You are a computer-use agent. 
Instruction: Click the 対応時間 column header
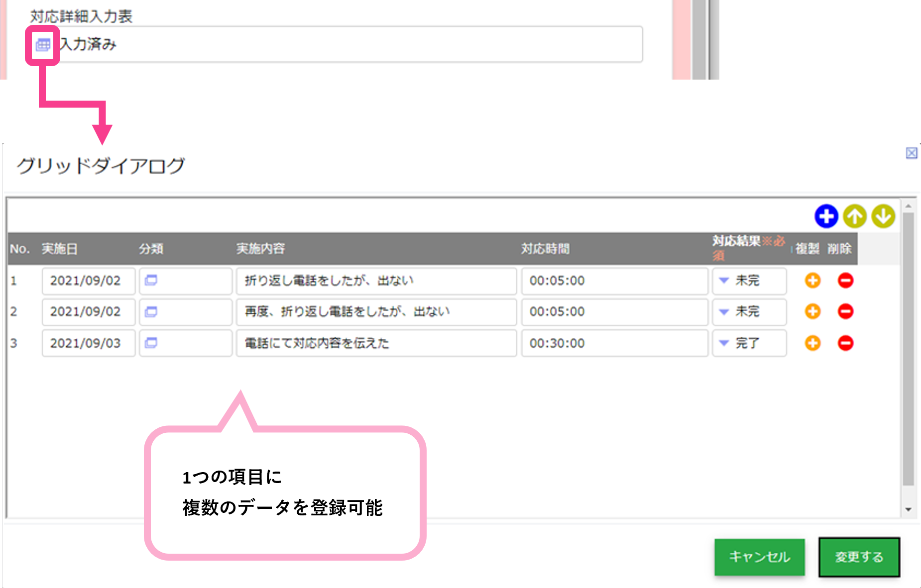545,249
